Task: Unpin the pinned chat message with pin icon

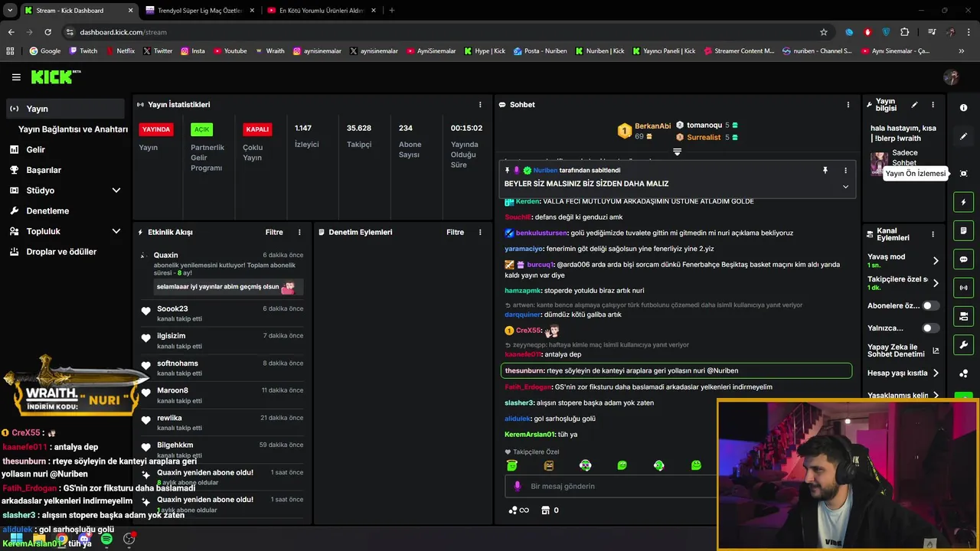Action: click(825, 171)
